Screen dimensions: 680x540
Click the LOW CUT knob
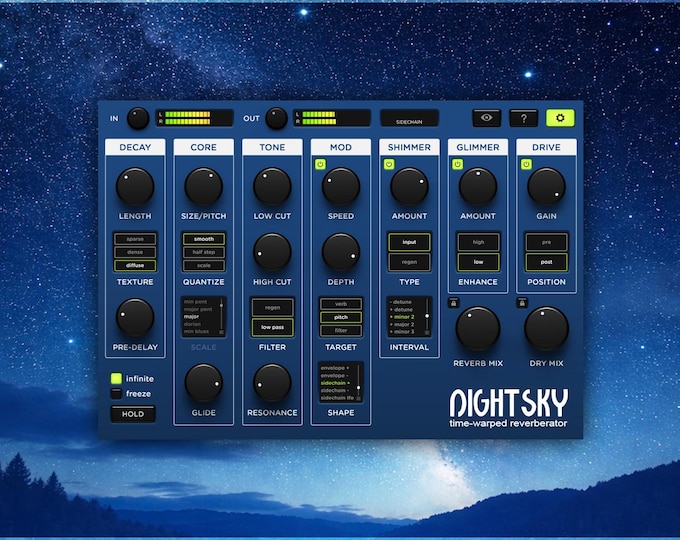pos(272,187)
